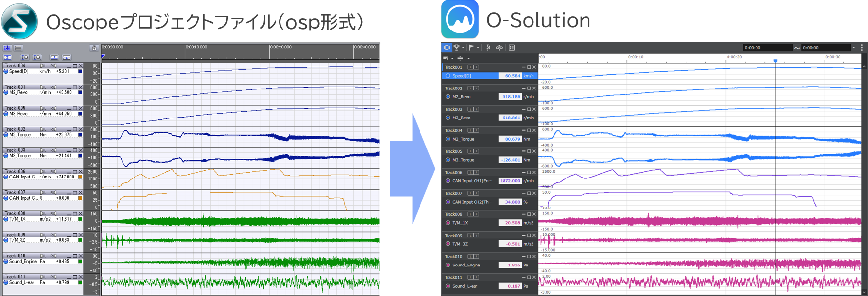The image size is (868, 296).
Task: Toggle the Speed[D] channel circle in O-Solution
Action: point(448,76)
